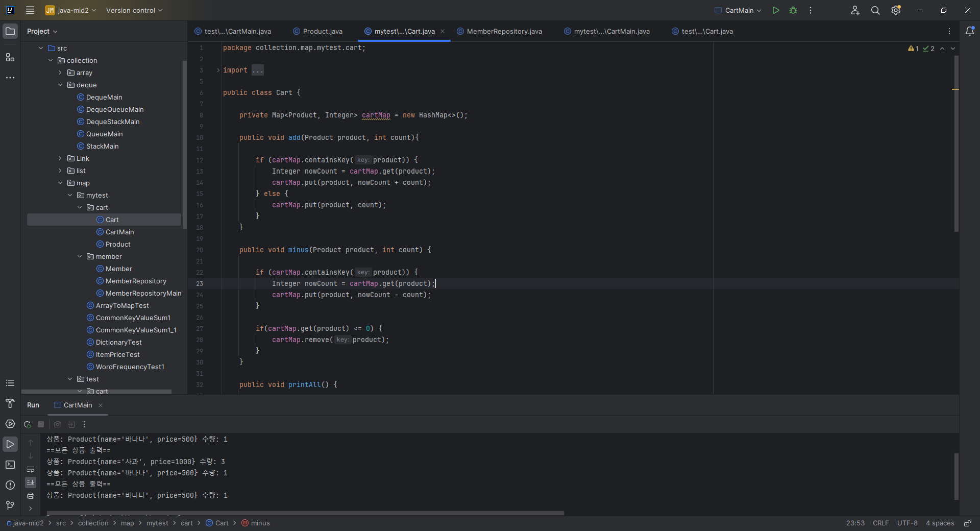Start debugging with the bug icon
Image resolution: width=980 pixels, height=531 pixels.
tap(793, 10)
